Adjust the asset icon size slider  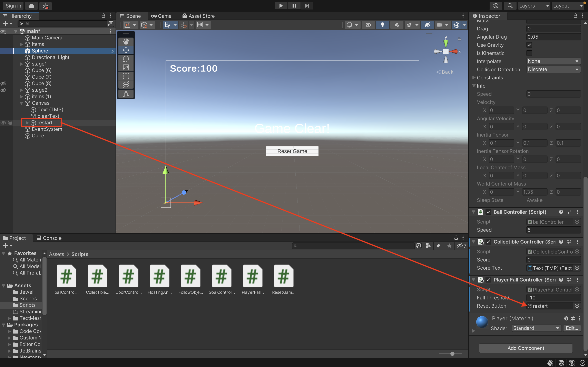452,354
